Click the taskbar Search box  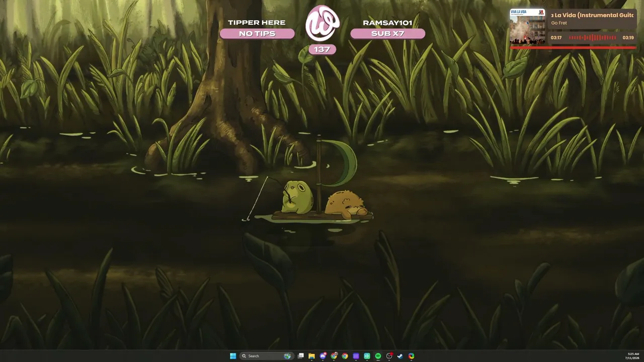(266, 356)
